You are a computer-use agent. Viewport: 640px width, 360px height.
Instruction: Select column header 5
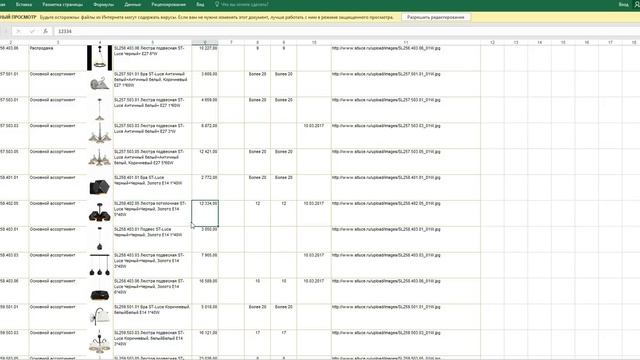coord(152,42)
